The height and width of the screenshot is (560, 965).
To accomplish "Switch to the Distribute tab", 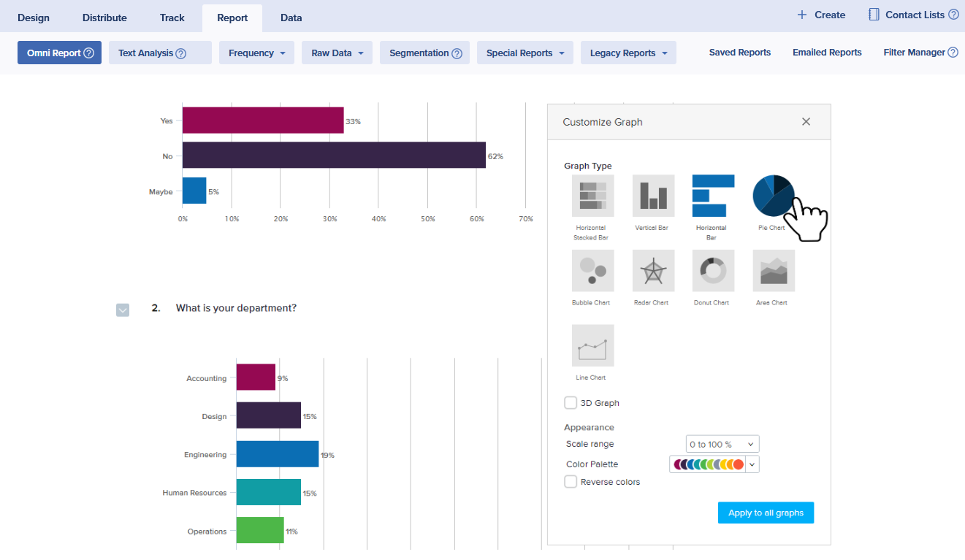I will pyautogui.click(x=104, y=18).
